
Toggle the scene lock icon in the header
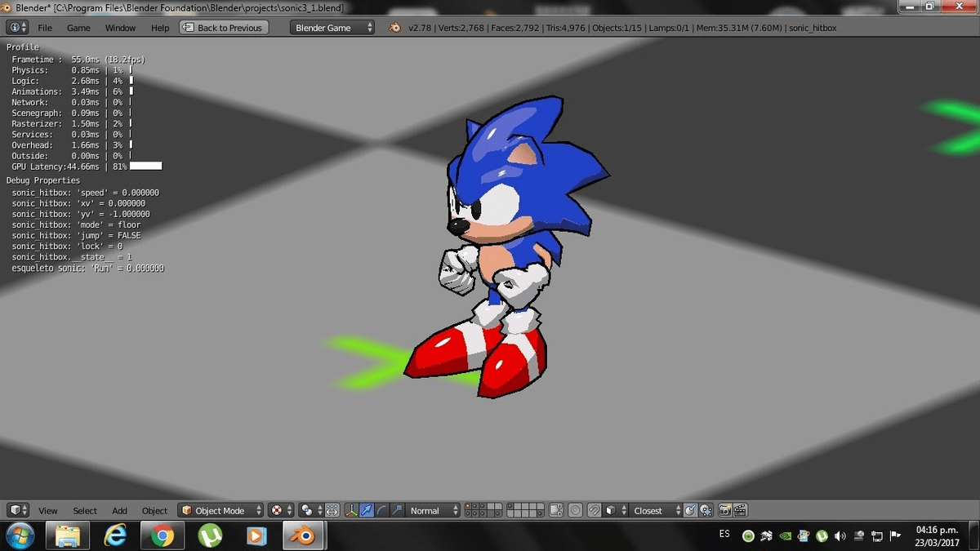556,510
